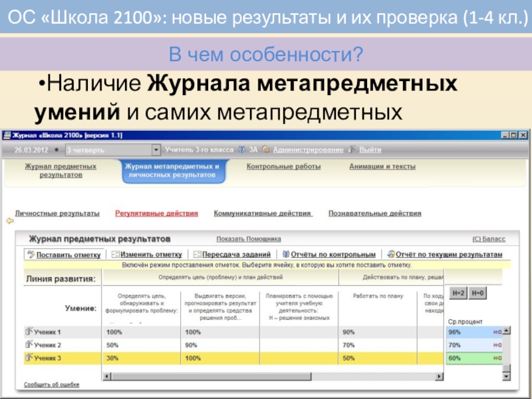
Task: Click the (С) Баласс link
Action: pos(489,239)
